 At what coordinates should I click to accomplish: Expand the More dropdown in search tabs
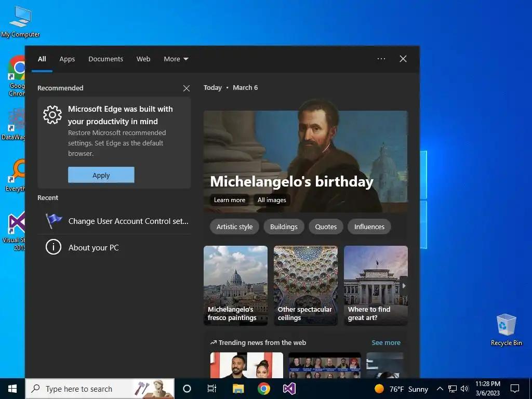coord(176,59)
